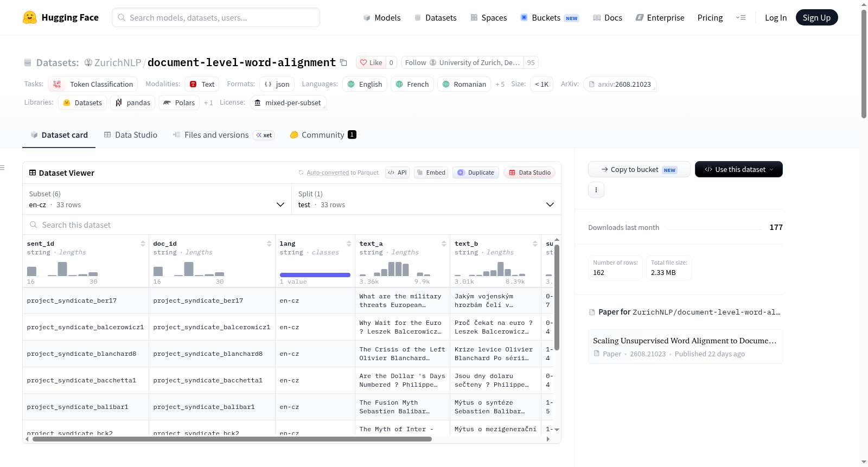The width and height of the screenshot is (868, 467).
Task: Open the mixed-per-subset license tag
Action: pos(288,103)
